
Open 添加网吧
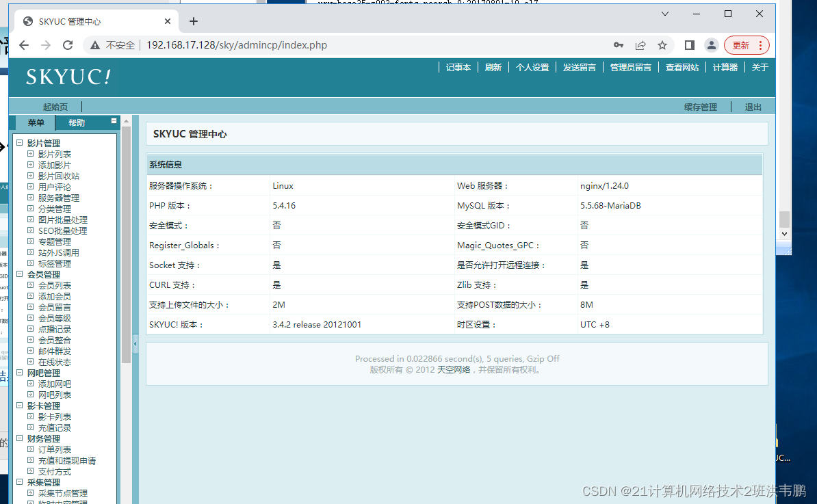55,384
